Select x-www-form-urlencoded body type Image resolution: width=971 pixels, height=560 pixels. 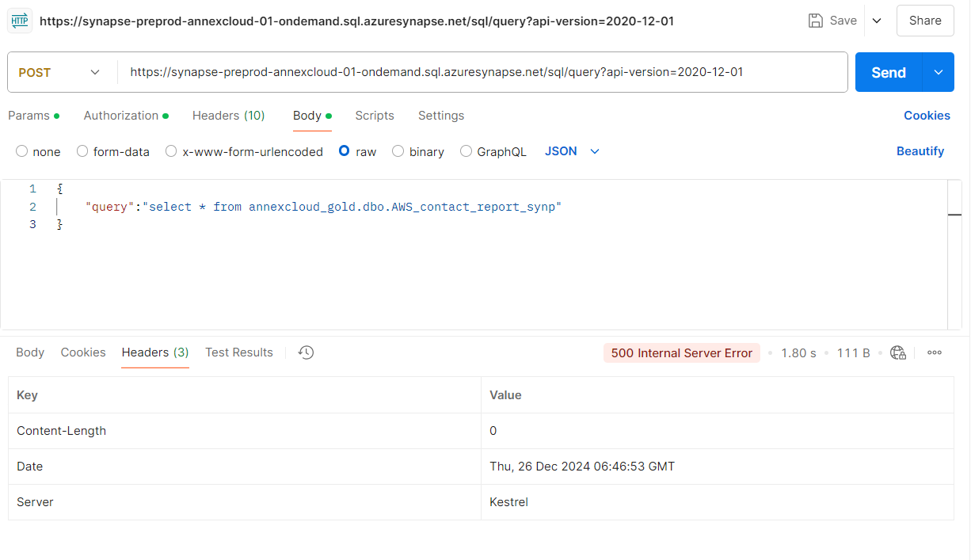(x=171, y=151)
